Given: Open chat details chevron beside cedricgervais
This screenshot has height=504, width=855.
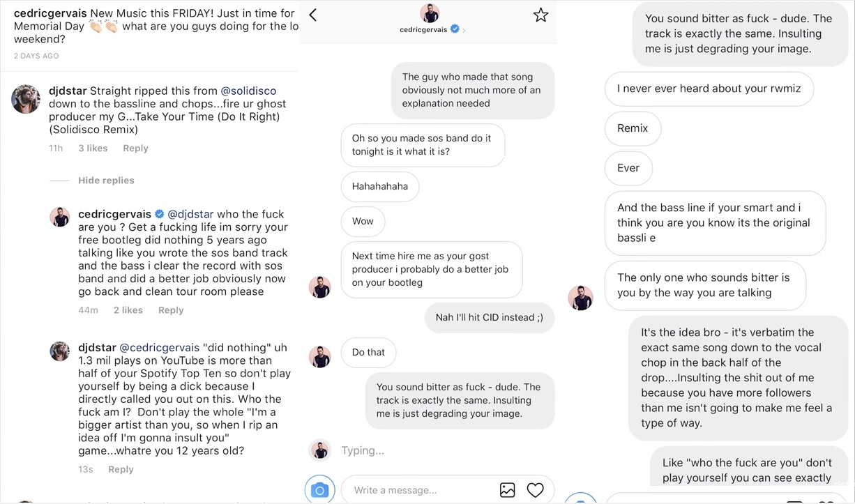Looking at the screenshot, I should click(x=464, y=30).
